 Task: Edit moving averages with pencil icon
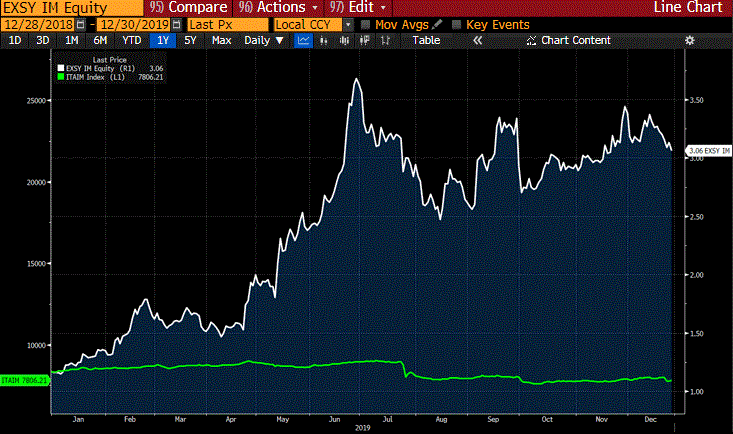point(437,24)
